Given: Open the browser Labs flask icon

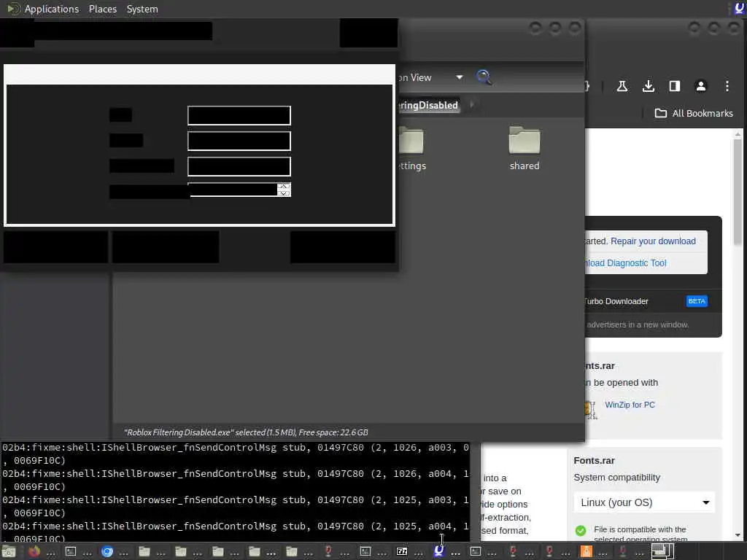Looking at the screenshot, I should (622, 86).
